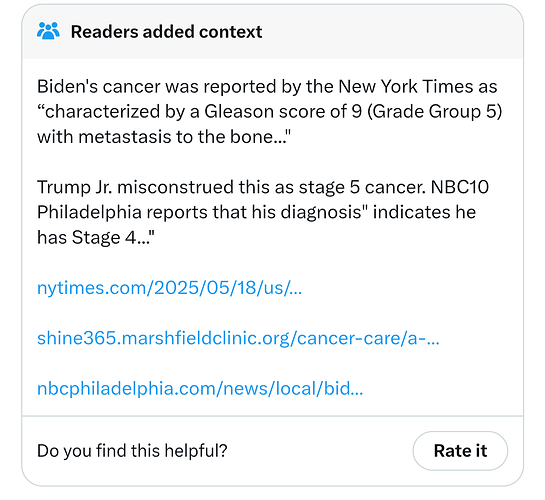This screenshot has width=545, height=500.
Task: Open the nytimes.com article link
Action: click(x=170, y=288)
